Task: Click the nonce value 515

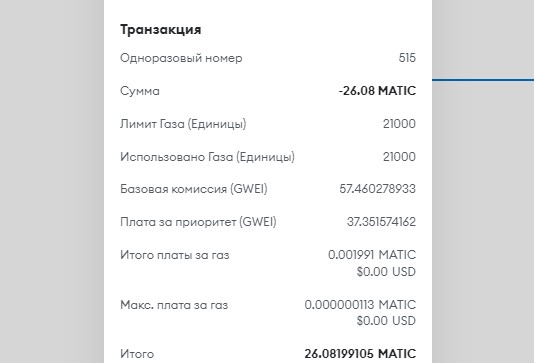Action: click(x=407, y=58)
